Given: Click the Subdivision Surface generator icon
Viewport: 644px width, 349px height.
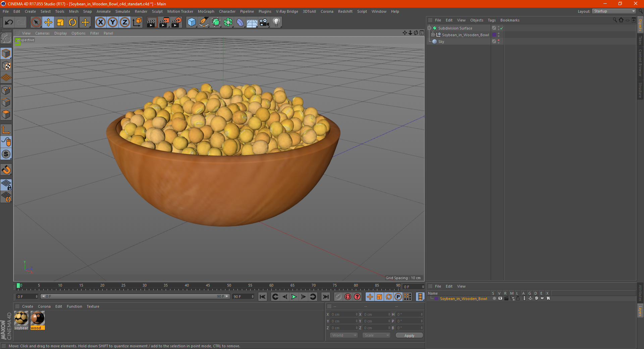Looking at the screenshot, I should (216, 22).
